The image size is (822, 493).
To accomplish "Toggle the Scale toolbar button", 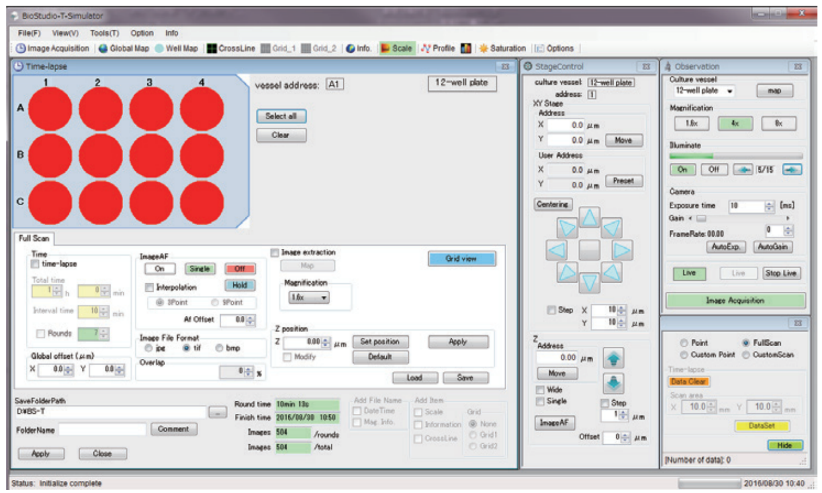I will (396, 48).
